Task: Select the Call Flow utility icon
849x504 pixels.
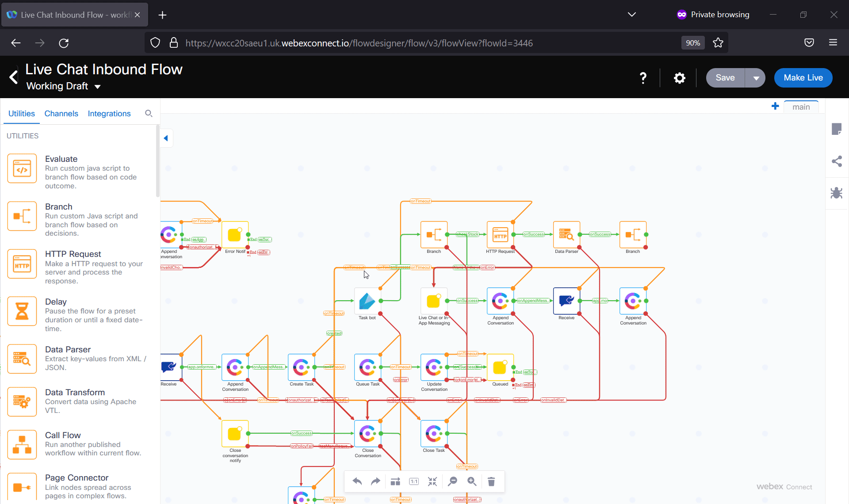Action: click(22, 445)
